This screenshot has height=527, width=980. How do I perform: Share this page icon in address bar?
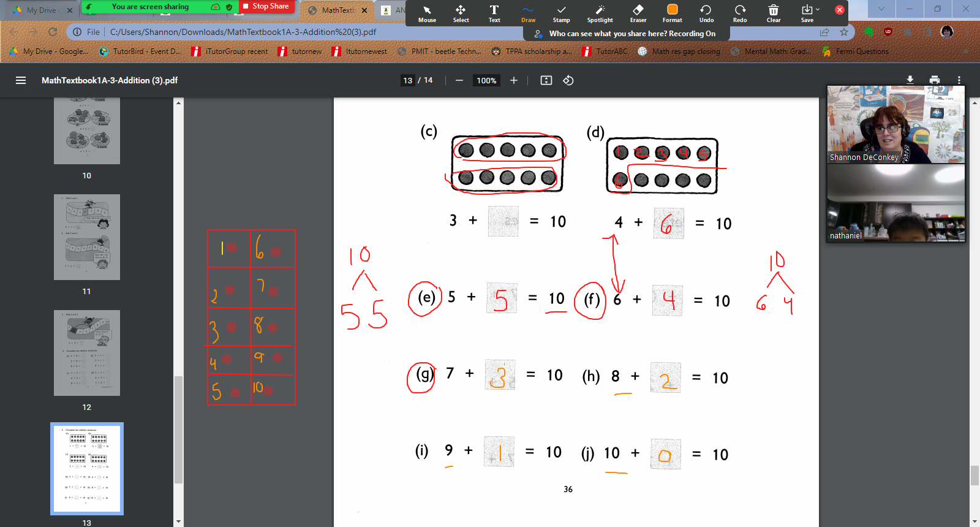824,32
